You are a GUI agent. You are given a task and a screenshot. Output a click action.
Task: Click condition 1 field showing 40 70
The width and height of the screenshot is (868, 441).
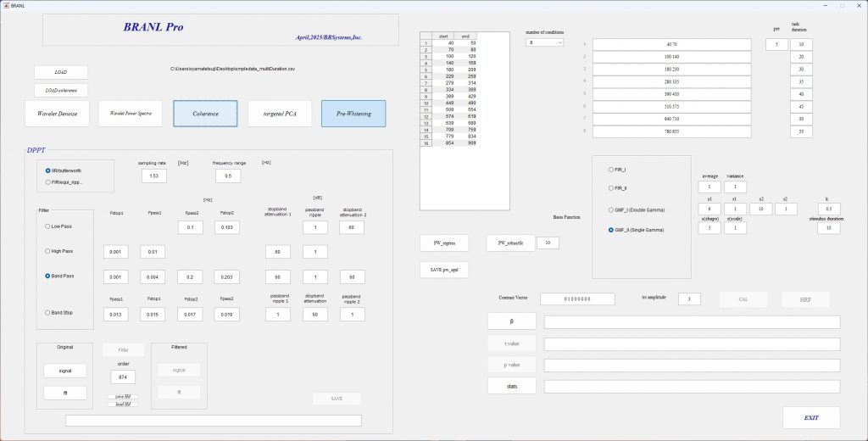[x=672, y=44]
